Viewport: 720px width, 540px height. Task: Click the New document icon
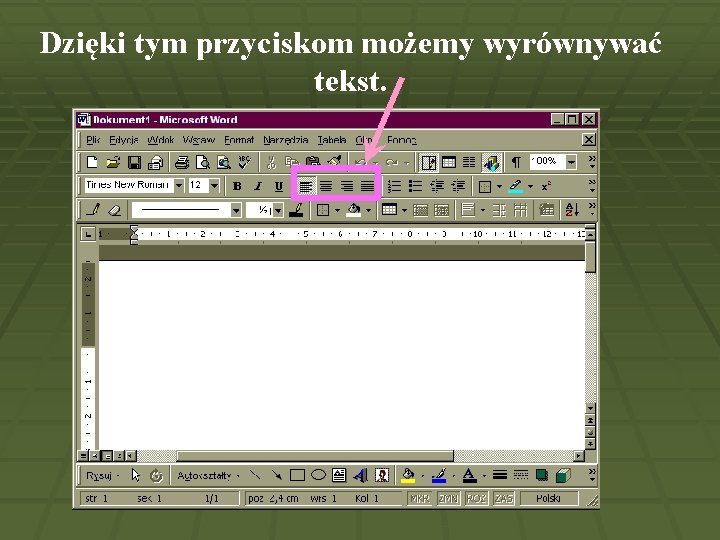click(x=92, y=162)
